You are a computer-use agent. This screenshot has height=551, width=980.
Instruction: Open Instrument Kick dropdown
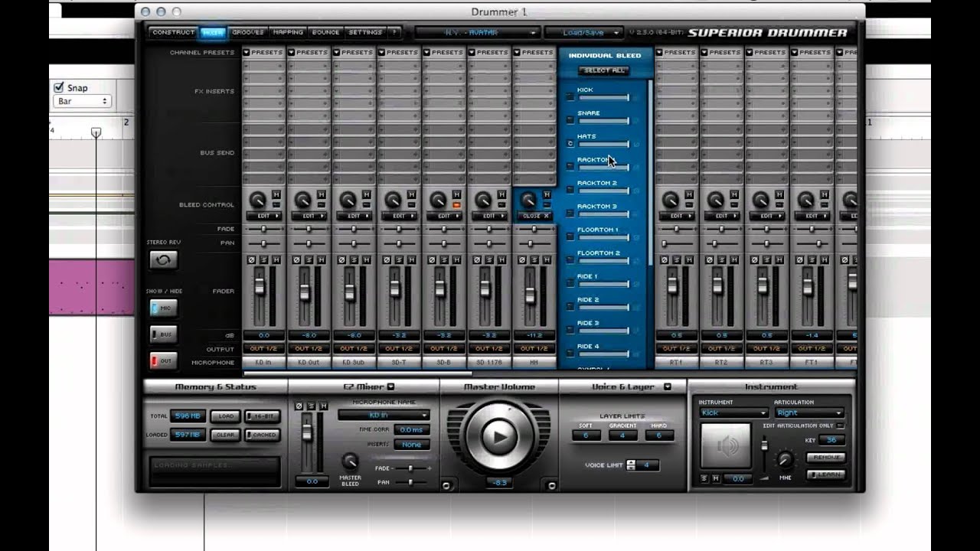coord(733,413)
